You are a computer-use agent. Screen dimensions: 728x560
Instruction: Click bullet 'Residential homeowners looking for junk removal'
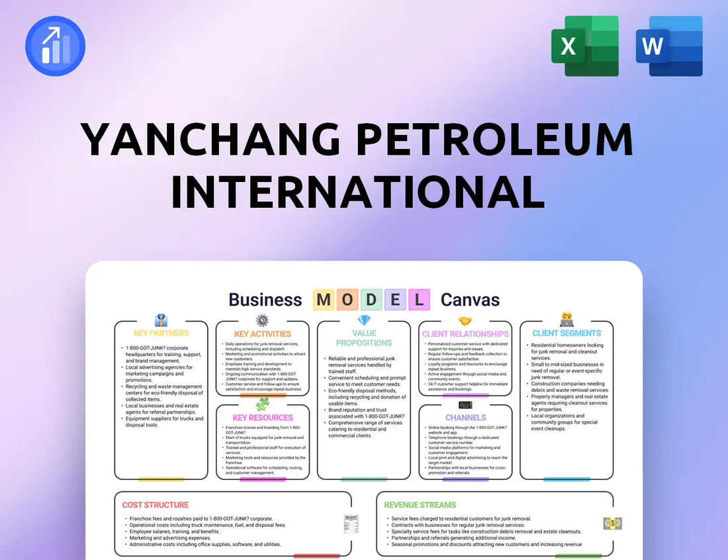coord(565,351)
